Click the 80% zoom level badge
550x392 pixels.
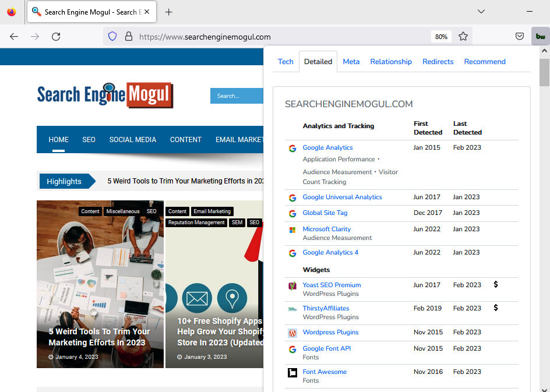(441, 37)
